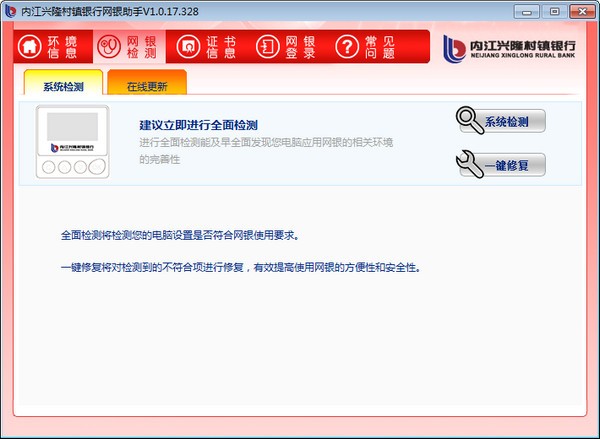Viewport: 600px width, 439px height.
Task: Click the text line starting 一键修复将对检测到的
Action: tap(241, 267)
